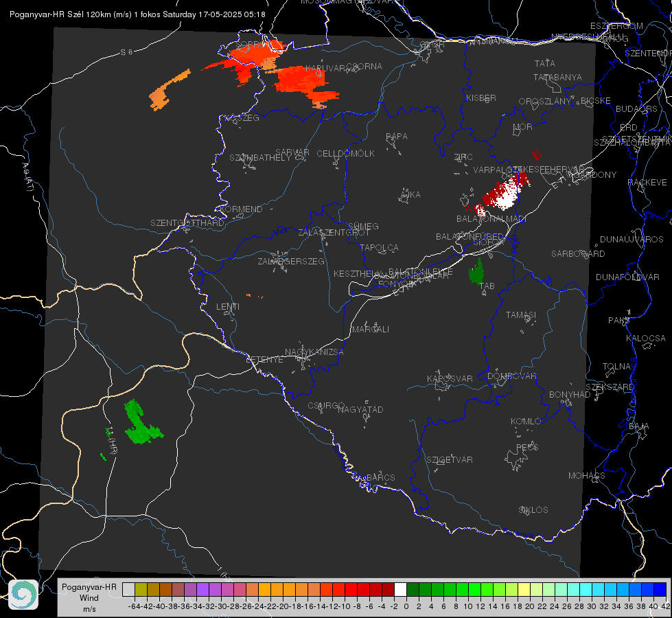
Task: Click the KÖRMEND town label
Action: pyautogui.click(x=241, y=209)
